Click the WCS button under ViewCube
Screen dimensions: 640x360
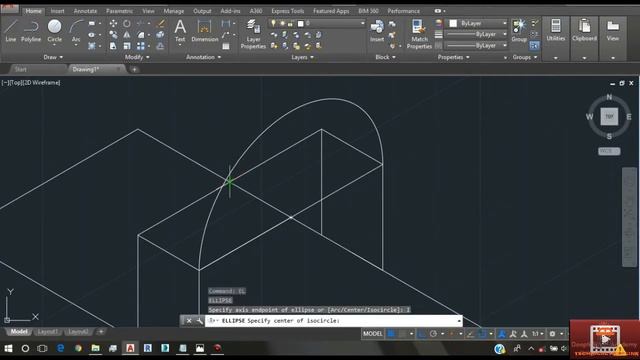point(609,151)
